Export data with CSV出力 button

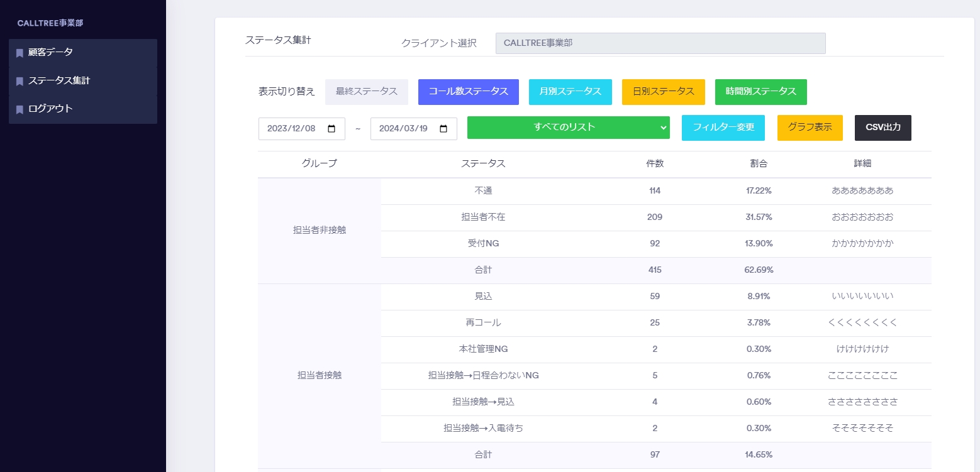coord(883,128)
